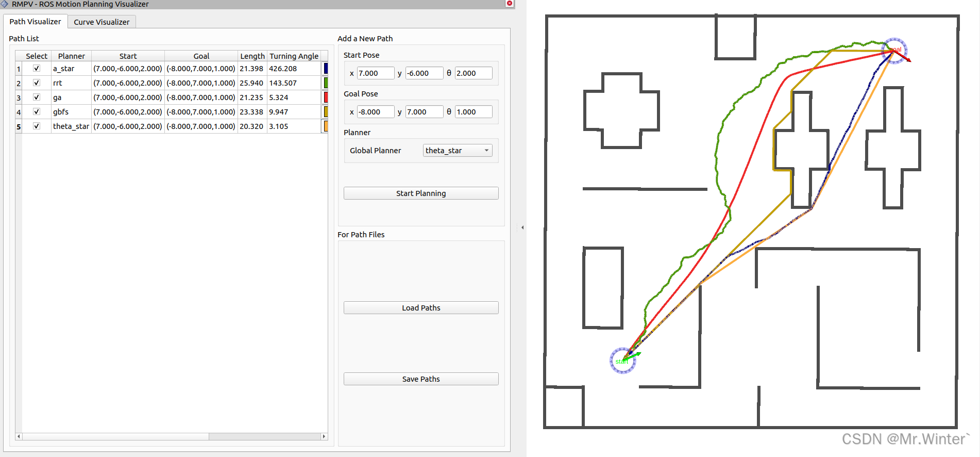Image resolution: width=980 pixels, height=457 pixels.
Task: Click the 3.105 turning angle cell
Action: click(x=294, y=126)
